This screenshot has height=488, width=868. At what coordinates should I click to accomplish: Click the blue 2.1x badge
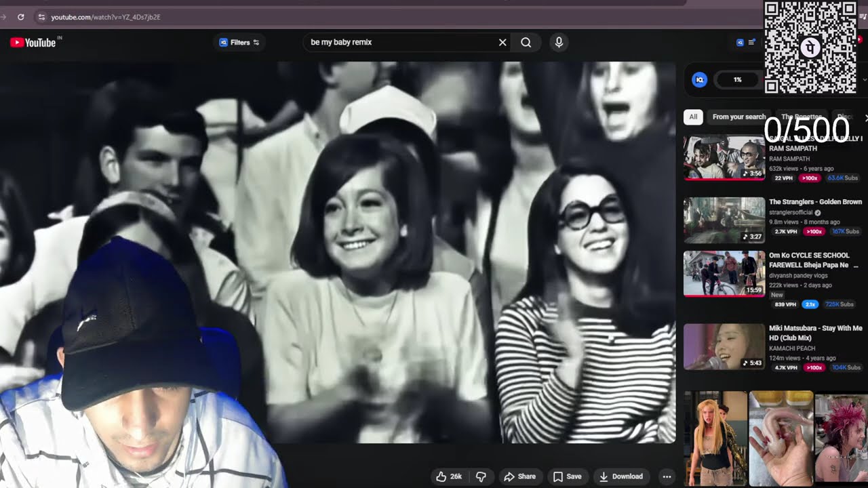[810, 304]
